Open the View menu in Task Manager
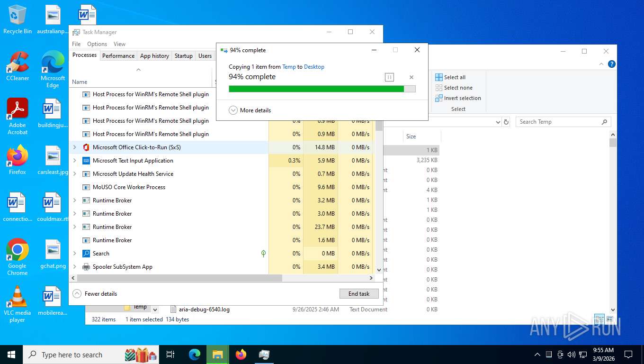Screen dimensions: 644x364 120,44
